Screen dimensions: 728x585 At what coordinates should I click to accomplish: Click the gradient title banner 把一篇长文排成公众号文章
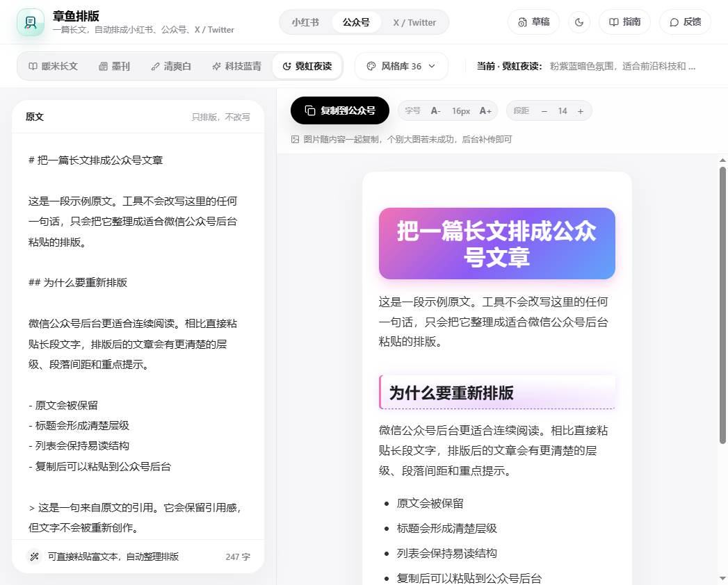496,244
